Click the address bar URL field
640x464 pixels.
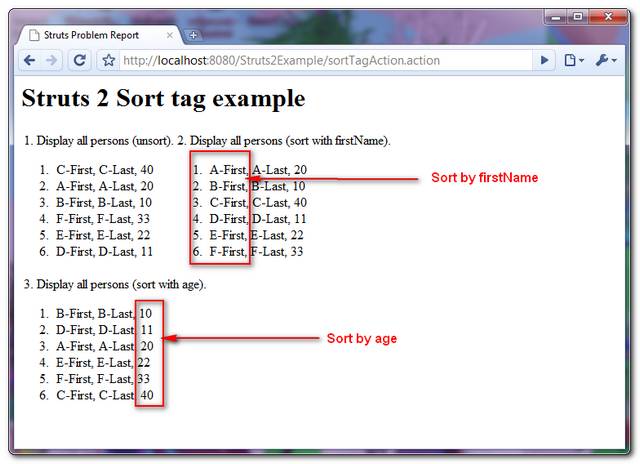coord(326,60)
